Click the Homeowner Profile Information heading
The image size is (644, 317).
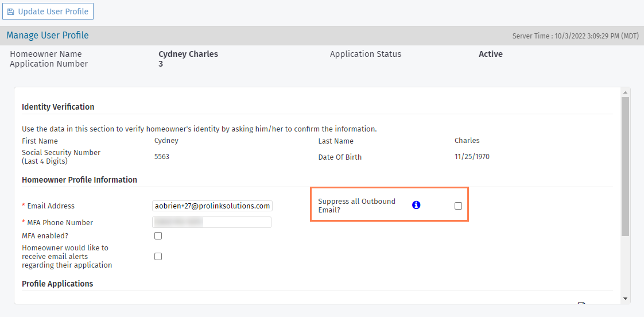click(79, 180)
